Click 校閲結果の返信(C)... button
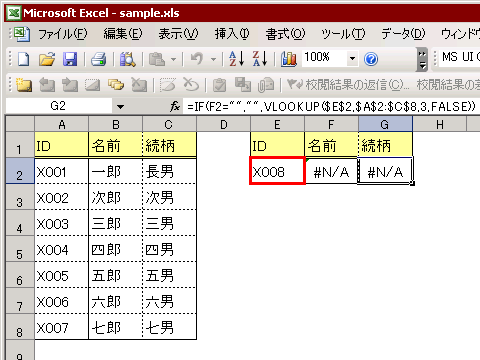The height and width of the screenshot is (360, 480). [x=347, y=85]
